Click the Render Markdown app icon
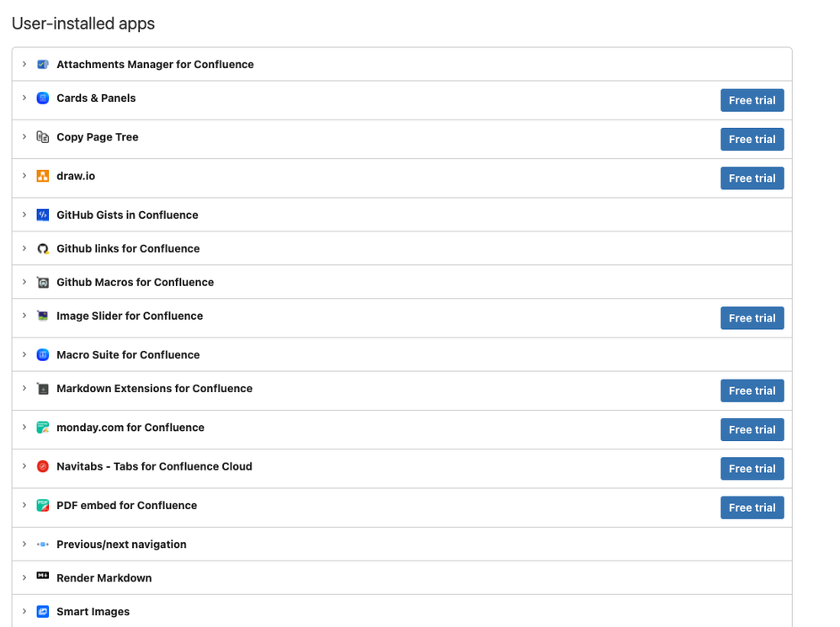840x627 pixels. (42, 577)
